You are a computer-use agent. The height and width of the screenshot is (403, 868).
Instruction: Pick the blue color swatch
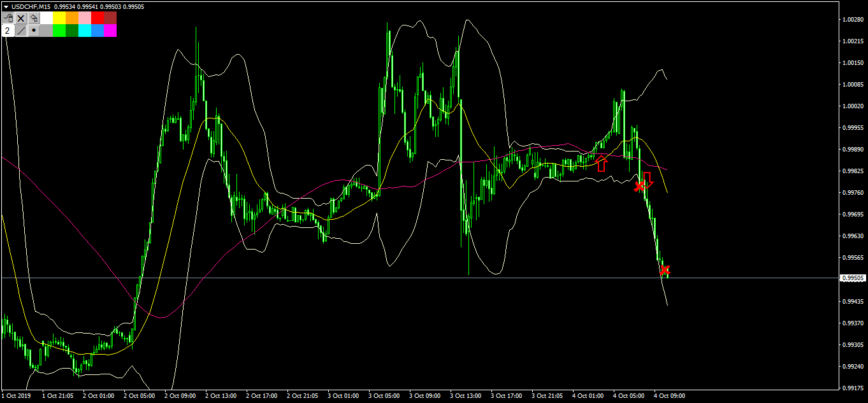[x=98, y=31]
